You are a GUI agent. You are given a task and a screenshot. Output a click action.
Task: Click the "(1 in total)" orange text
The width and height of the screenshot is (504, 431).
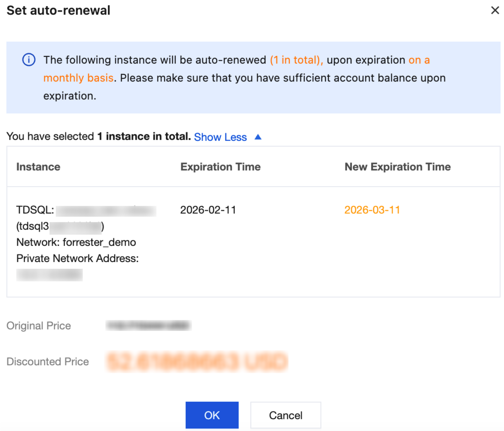[x=296, y=60]
